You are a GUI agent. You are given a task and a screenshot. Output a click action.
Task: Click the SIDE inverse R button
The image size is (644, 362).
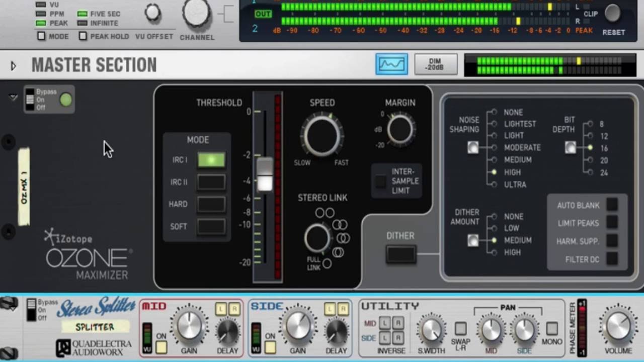click(x=397, y=338)
